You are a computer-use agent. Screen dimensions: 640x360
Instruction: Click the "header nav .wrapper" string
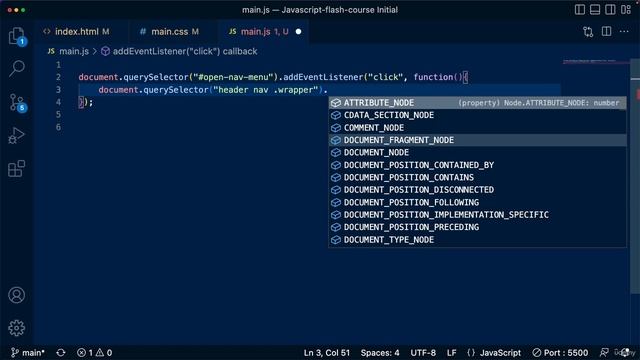pos(265,90)
